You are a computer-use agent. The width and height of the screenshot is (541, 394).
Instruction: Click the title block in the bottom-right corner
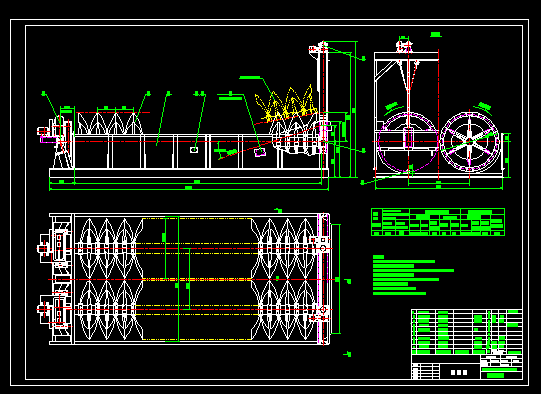(x=467, y=367)
